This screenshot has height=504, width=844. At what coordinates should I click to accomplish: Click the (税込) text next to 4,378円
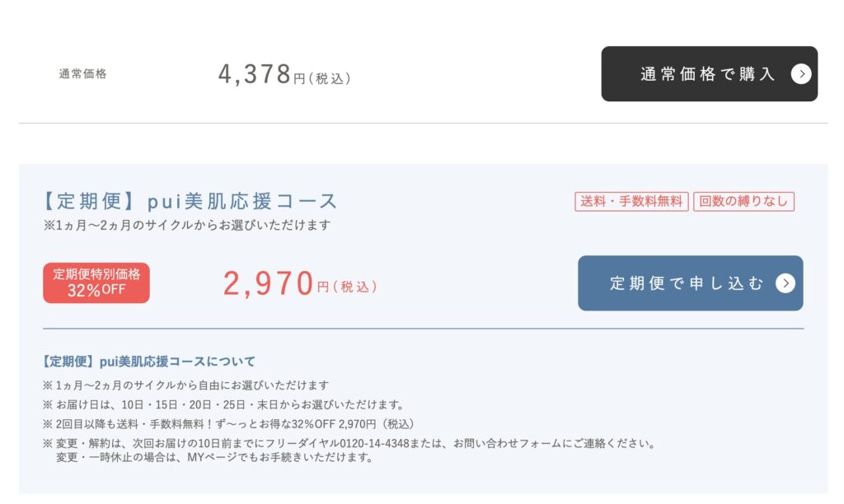(330, 78)
